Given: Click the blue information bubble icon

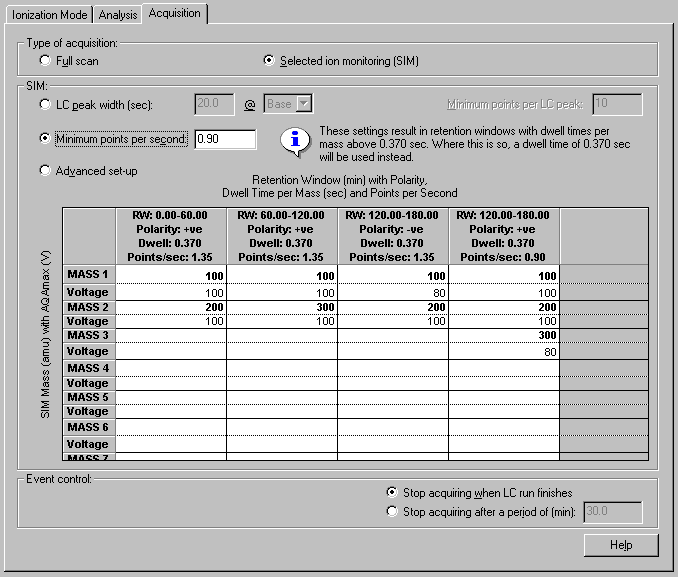Looking at the screenshot, I should pyautogui.click(x=295, y=142).
